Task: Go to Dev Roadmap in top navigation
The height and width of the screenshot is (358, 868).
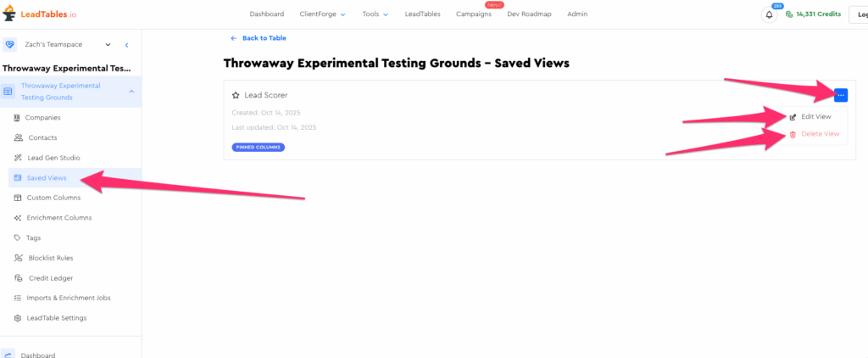Action: (x=529, y=14)
